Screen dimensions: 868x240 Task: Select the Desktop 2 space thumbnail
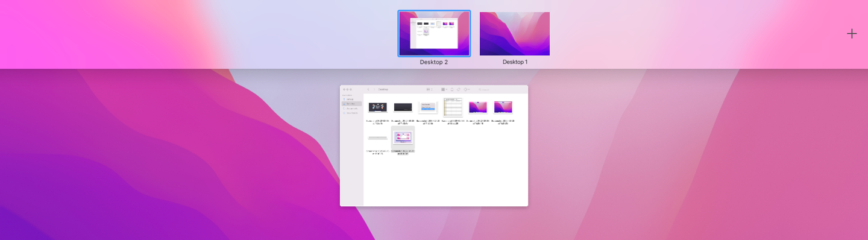point(434,34)
